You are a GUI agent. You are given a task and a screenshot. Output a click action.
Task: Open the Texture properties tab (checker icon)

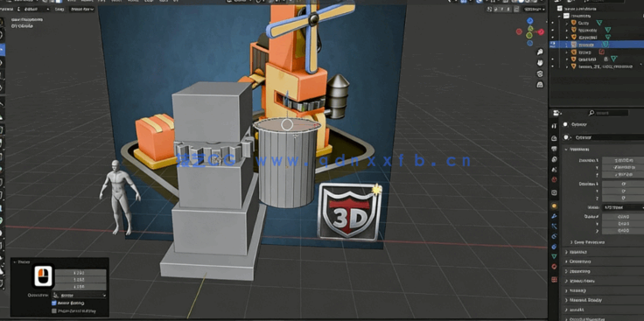point(554,280)
